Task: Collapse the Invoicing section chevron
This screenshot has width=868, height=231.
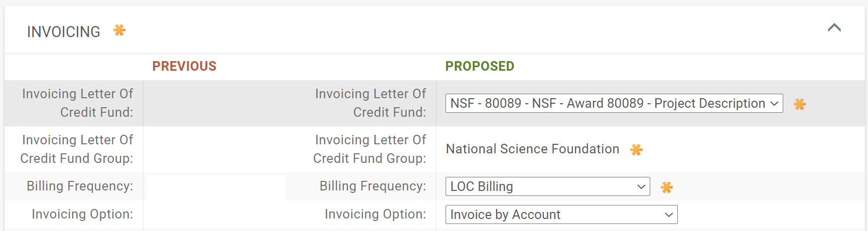Action: (834, 28)
